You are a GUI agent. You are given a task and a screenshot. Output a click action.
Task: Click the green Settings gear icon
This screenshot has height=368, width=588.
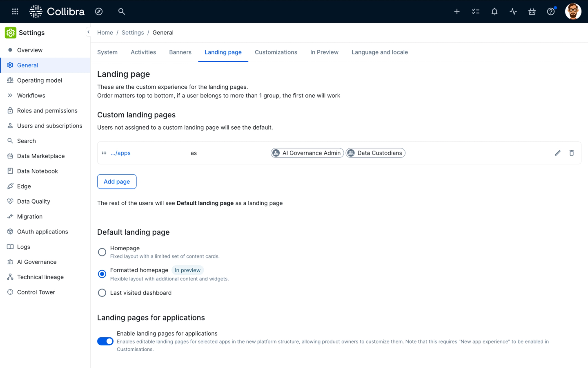click(x=11, y=33)
